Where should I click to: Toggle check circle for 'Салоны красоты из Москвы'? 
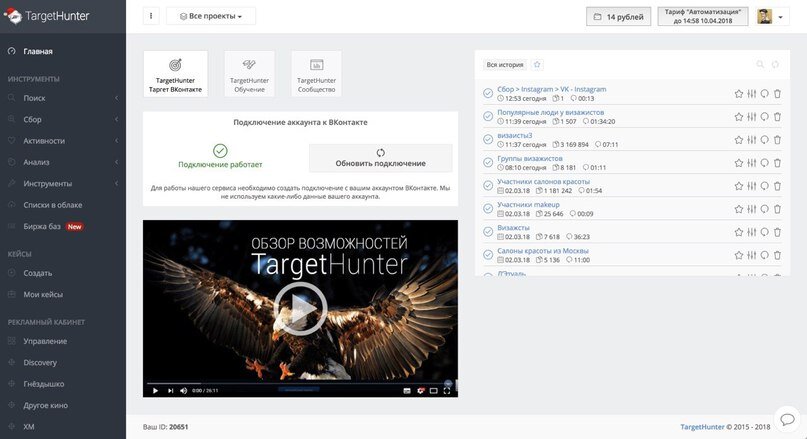coord(488,255)
